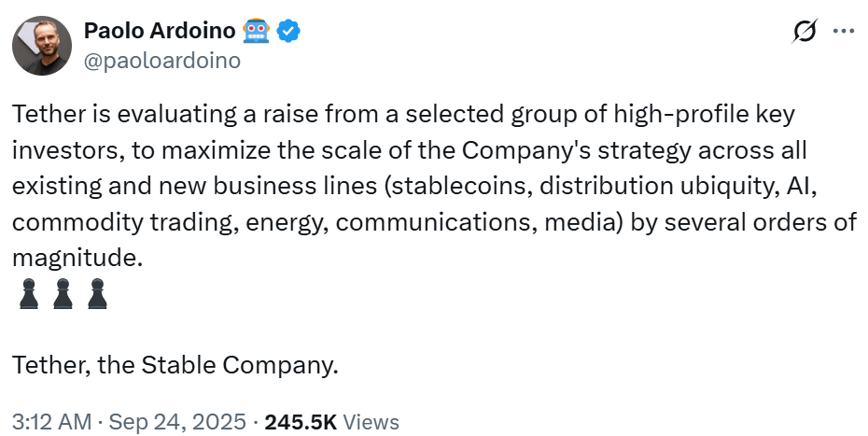Click Paolo Ardoino's profile avatar photo
868x436 pixels.
(43, 46)
